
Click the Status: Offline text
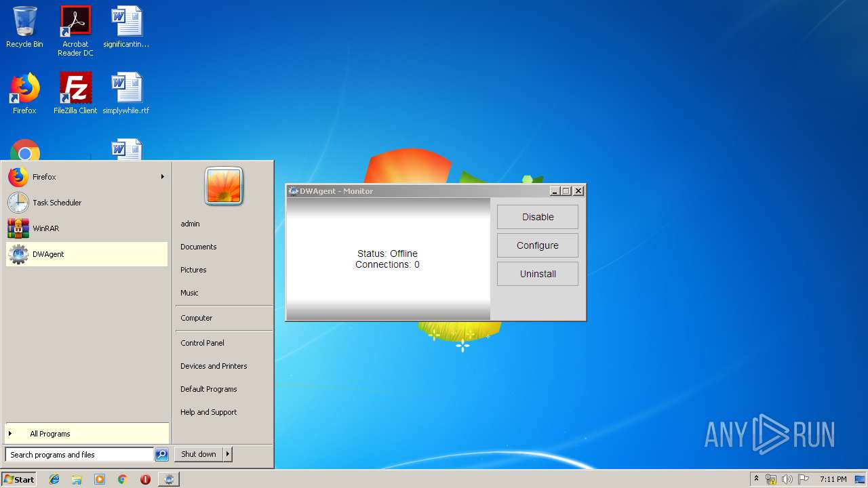[x=387, y=253]
